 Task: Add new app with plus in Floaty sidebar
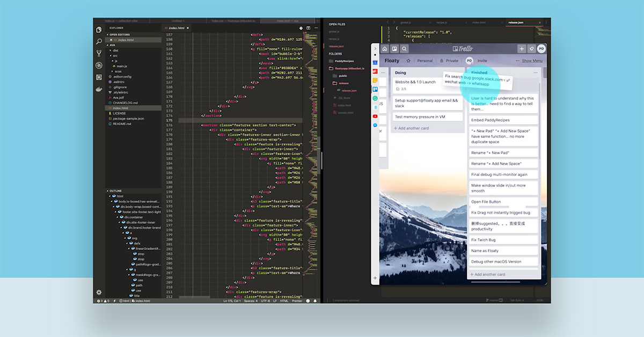tap(375, 278)
